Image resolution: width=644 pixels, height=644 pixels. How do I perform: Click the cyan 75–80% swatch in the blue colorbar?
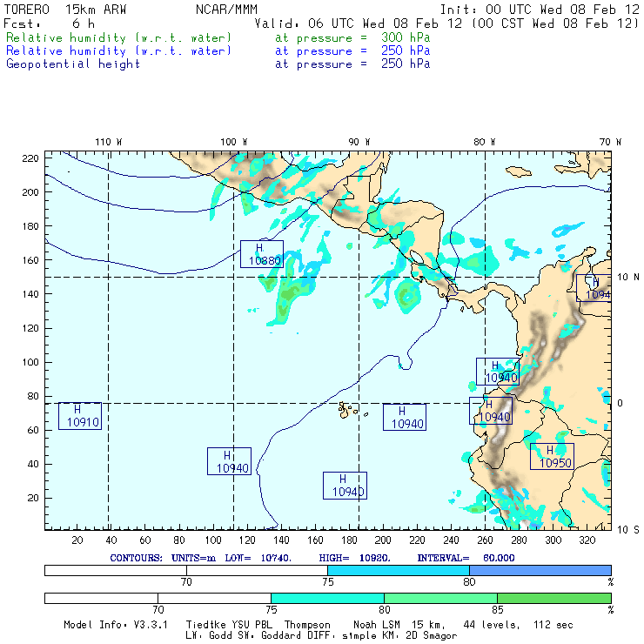pyautogui.click(x=399, y=570)
